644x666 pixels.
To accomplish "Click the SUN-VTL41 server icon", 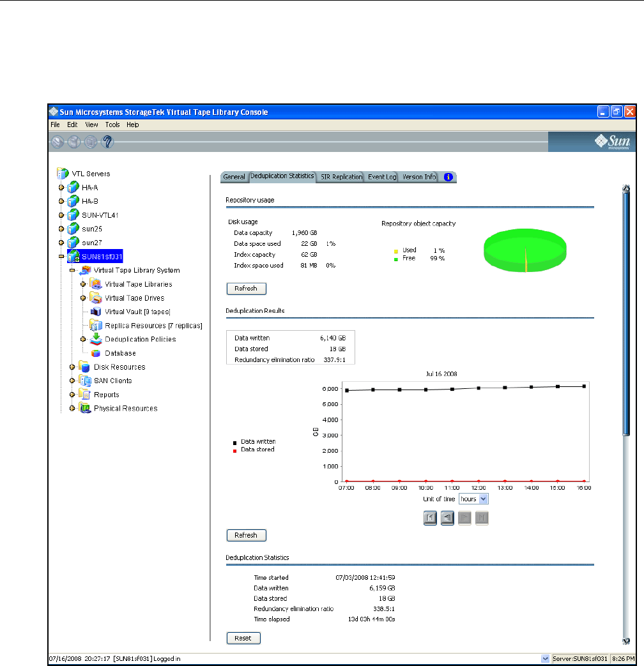I will [x=73, y=215].
